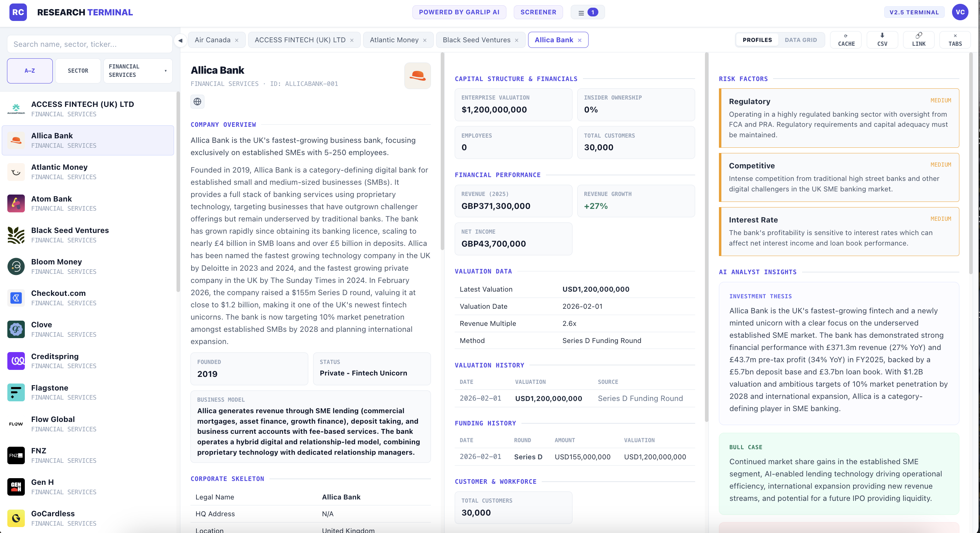Image resolution: width=980 pixels, height=533 pixels.
Task: Close the Air Canada tab
Action: point(237,40)
